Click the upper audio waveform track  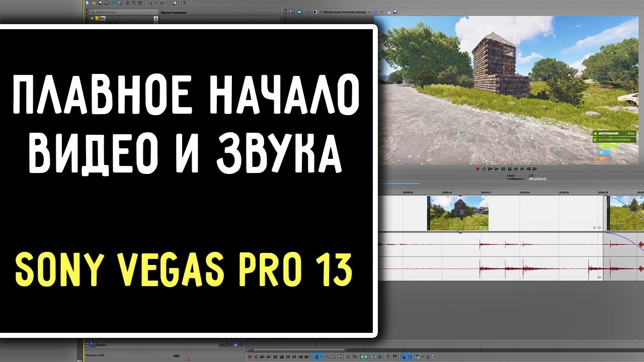[511, 245]
